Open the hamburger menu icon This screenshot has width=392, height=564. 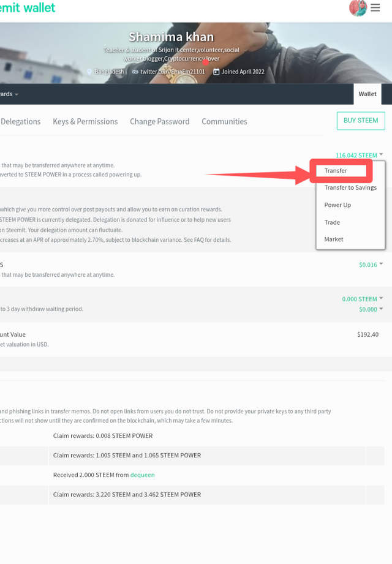point(375,7)
